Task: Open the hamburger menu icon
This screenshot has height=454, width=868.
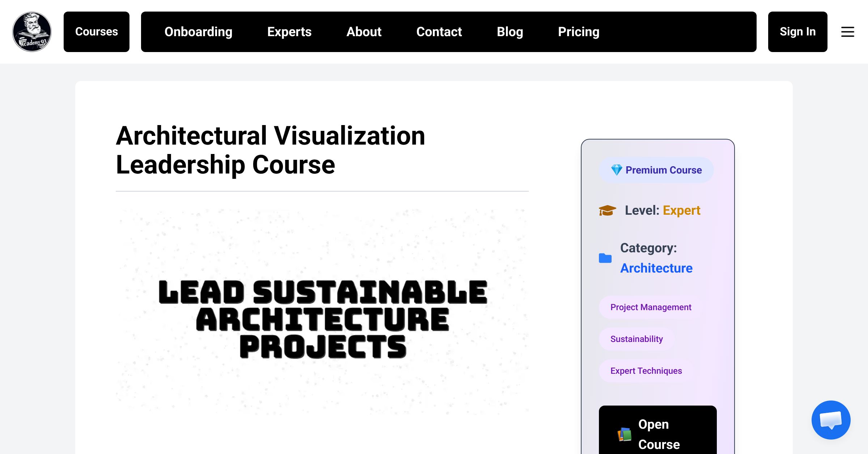Action: (847, 32)
